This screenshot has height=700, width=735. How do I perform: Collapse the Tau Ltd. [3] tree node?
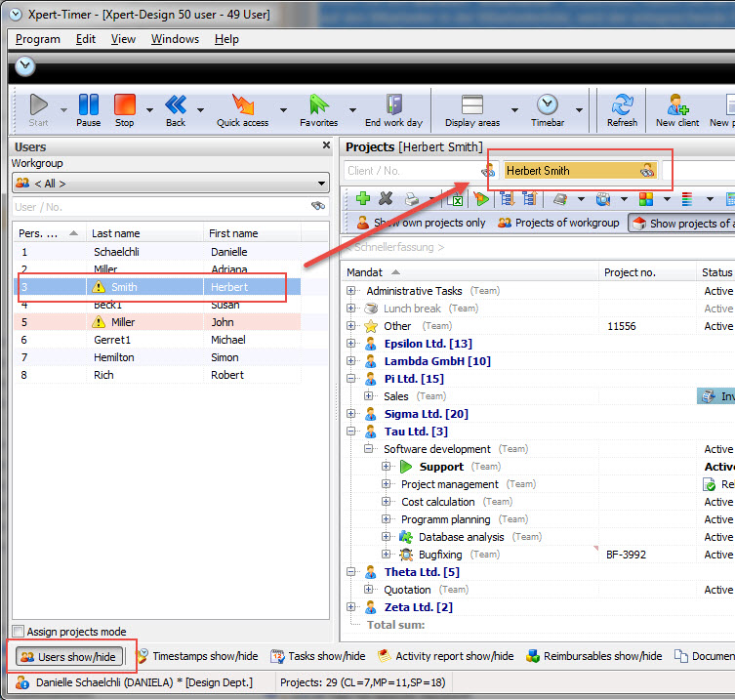click(352, 432)
